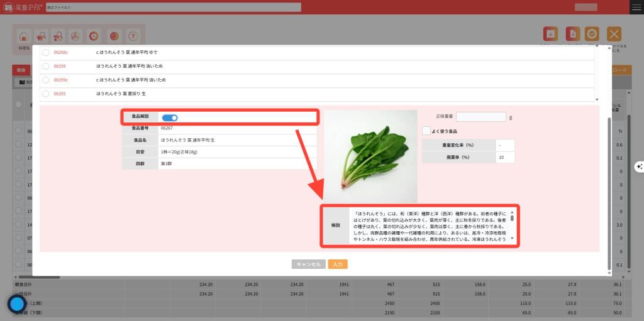Click the 正味重量 weight input field
This screenshot has width=644, height=321.
(480, 117)
